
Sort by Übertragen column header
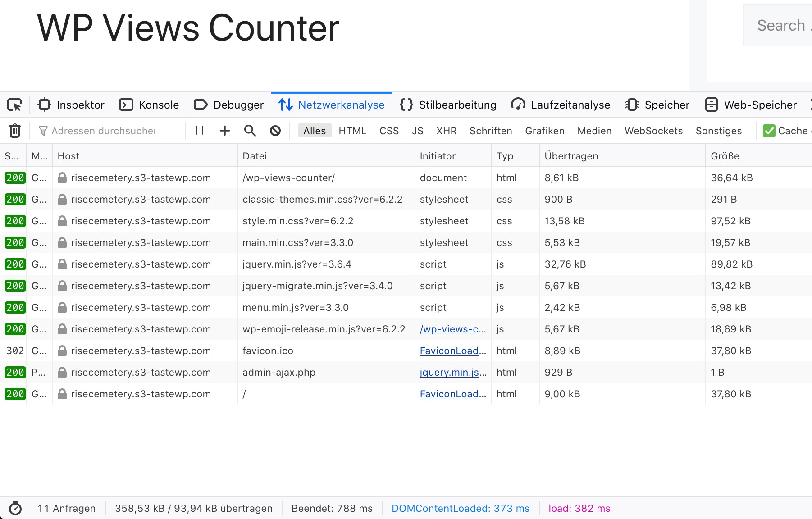[622, 156]
